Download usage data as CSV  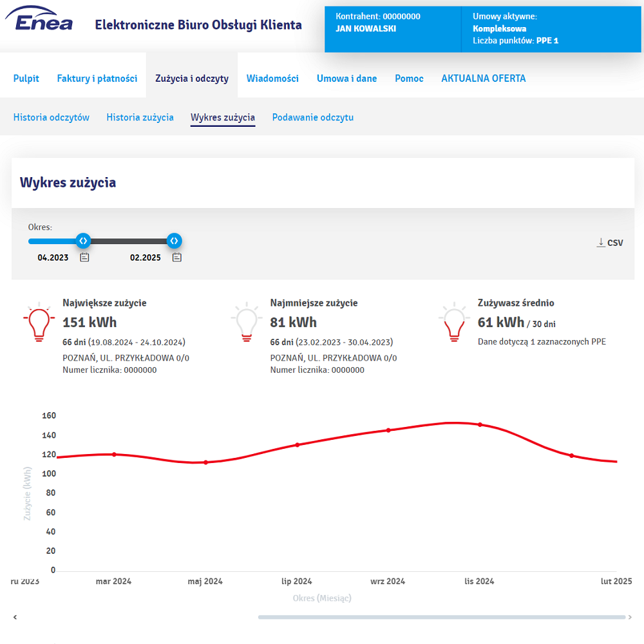pyautogui.click(x=610, y=243)
